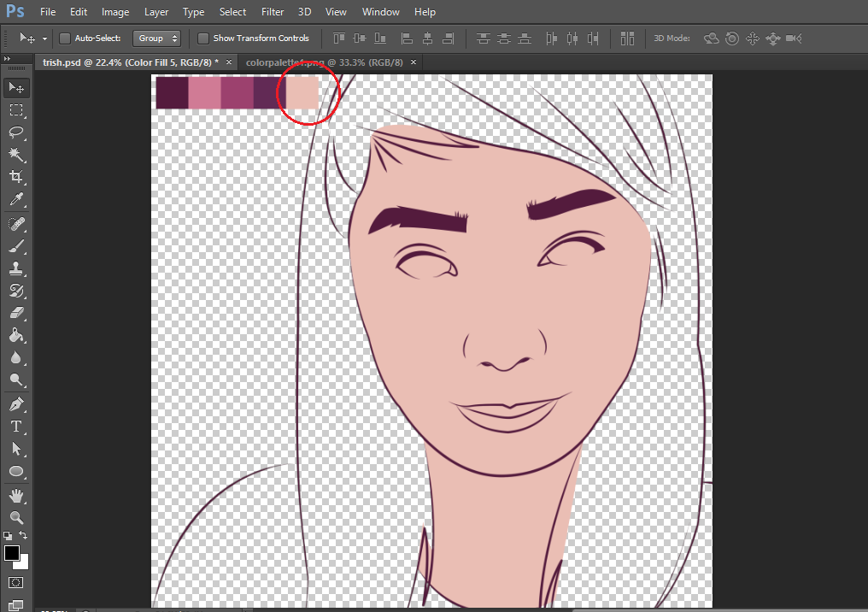Select the Lasso tool
The image size is (868, 612).
16,132
